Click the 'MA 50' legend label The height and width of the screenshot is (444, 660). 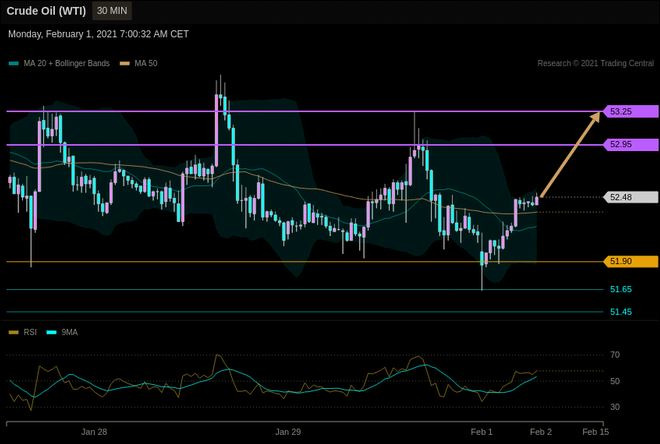click(146, 64)
